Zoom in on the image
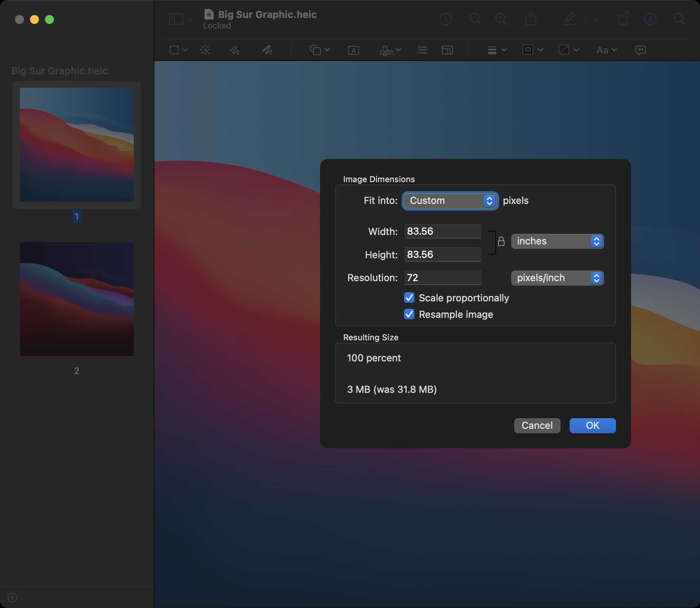The height and width of the screenshot is (608, 700). (x=501, y=19)
